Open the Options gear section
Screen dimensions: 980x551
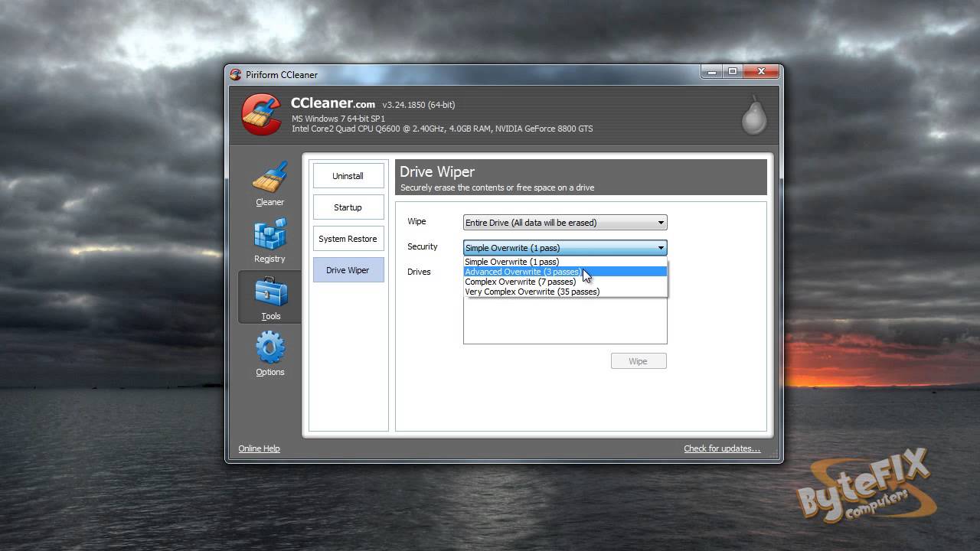tap(269, 354)
